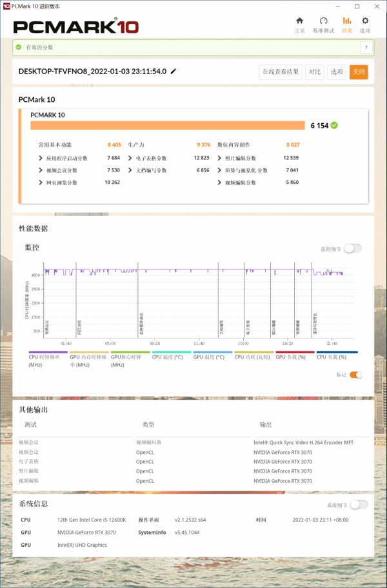Click the green check beside score 6 154
The width and height of the screenshot is (387, 588).
pyautogui.click(x=334, y=125)
